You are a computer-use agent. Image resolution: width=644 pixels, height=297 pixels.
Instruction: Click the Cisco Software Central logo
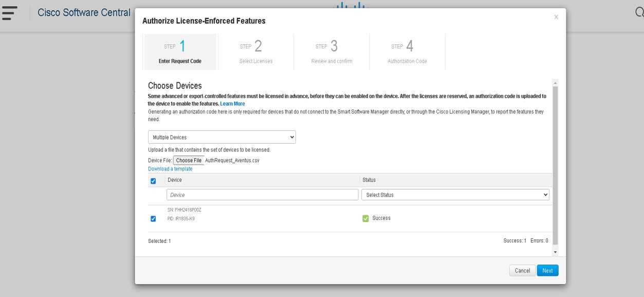83,12
